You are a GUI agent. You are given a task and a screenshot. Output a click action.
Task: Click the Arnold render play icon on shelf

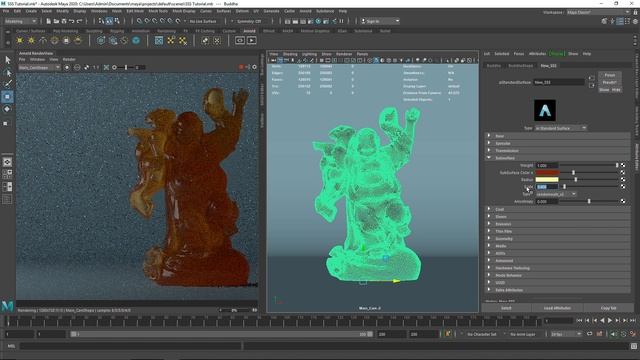coord(251,40)
